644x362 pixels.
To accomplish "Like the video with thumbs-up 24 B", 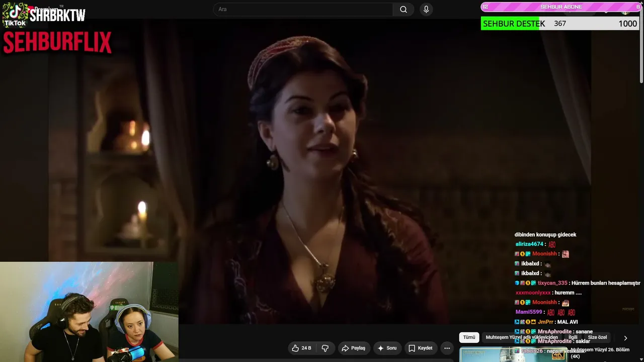I will coord(301,348).
